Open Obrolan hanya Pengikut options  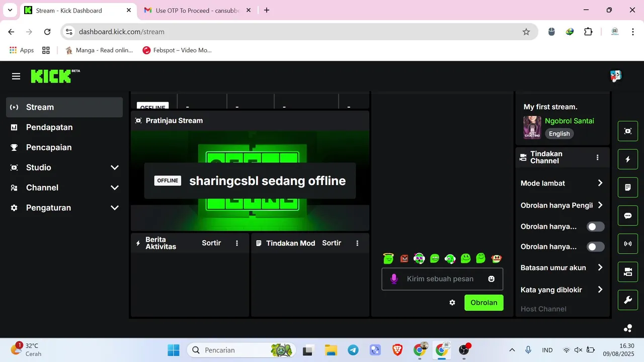pyautogui.click(x=562, y=205)
